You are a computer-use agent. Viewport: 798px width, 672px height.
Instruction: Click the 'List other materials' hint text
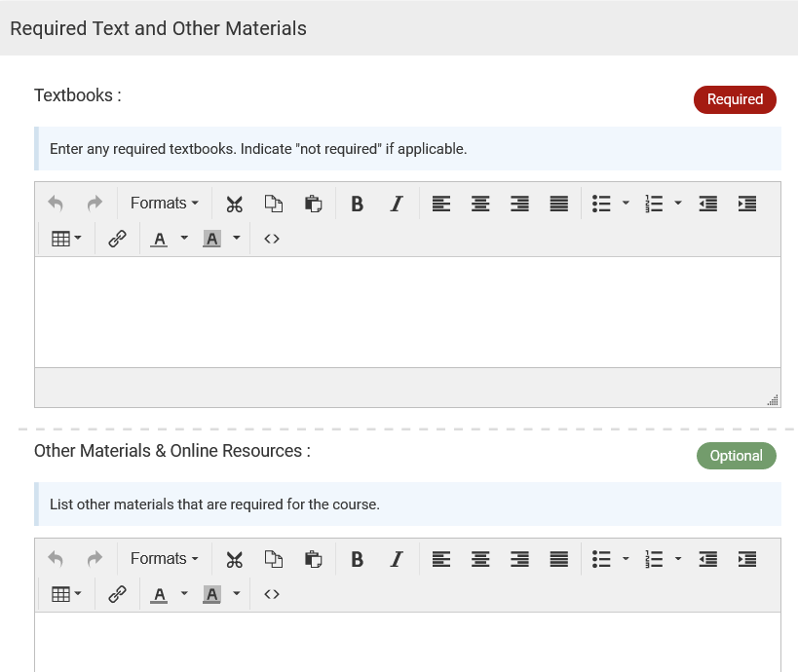click(214, 504)
